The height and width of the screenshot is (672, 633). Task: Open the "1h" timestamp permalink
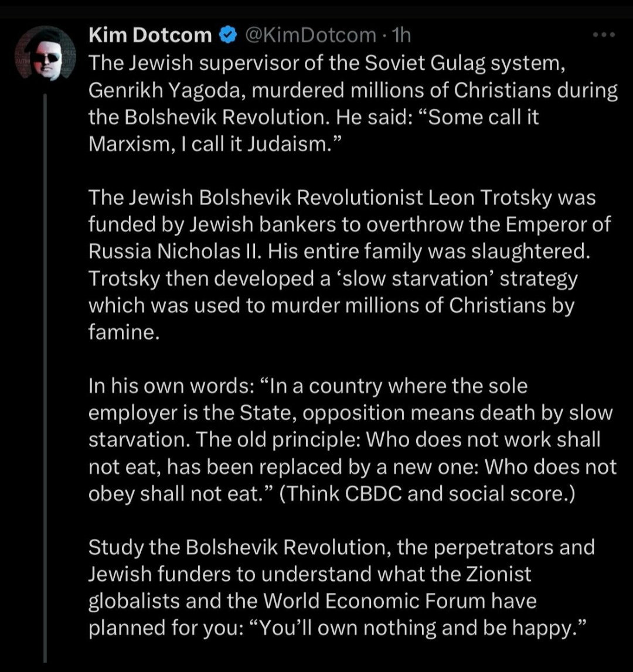tap(402, 35)
